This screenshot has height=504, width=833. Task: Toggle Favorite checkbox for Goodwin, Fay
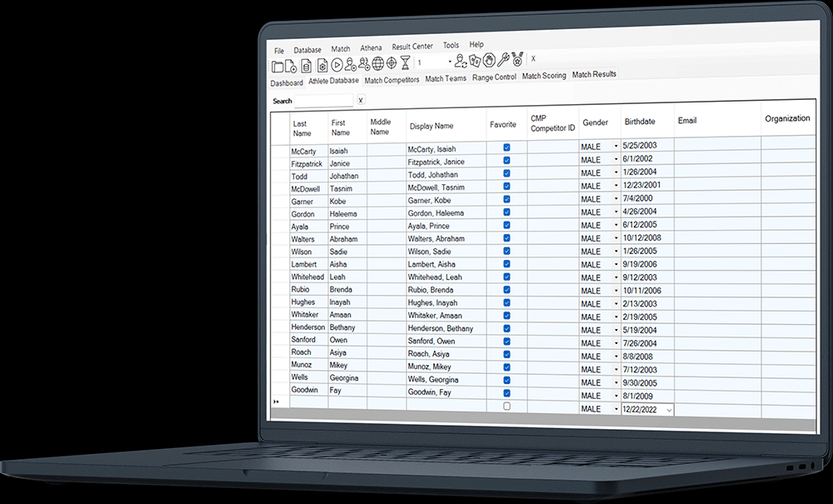coord(506,393)
